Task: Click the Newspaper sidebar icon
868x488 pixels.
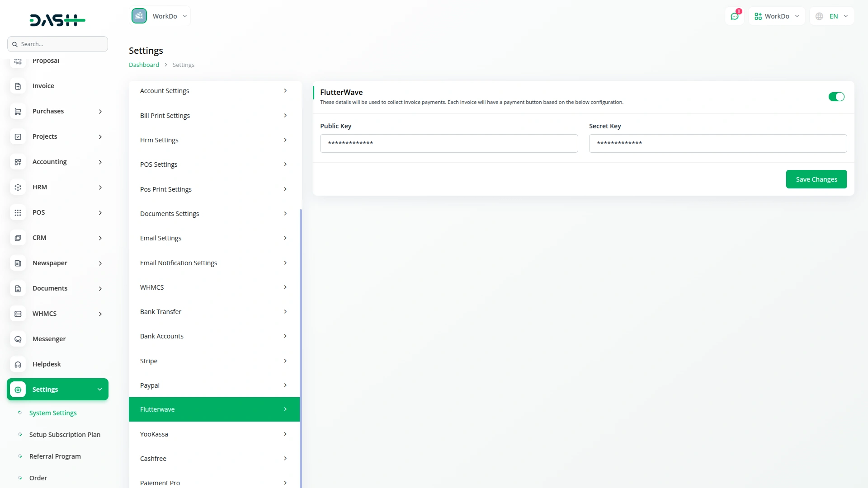Action: click(x=18, y=263)
